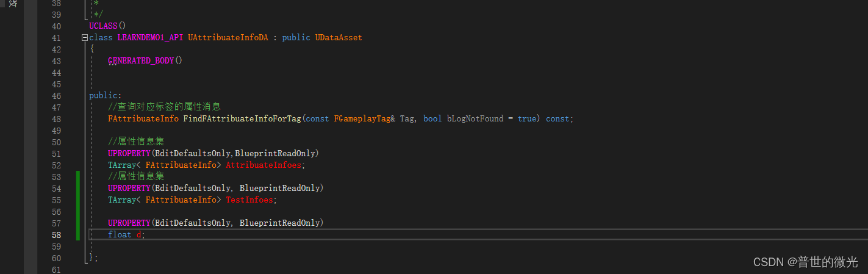Click FAttribuateInfo return type on line 48
This screenshot has width=868, height=274.
pos(143,118)
